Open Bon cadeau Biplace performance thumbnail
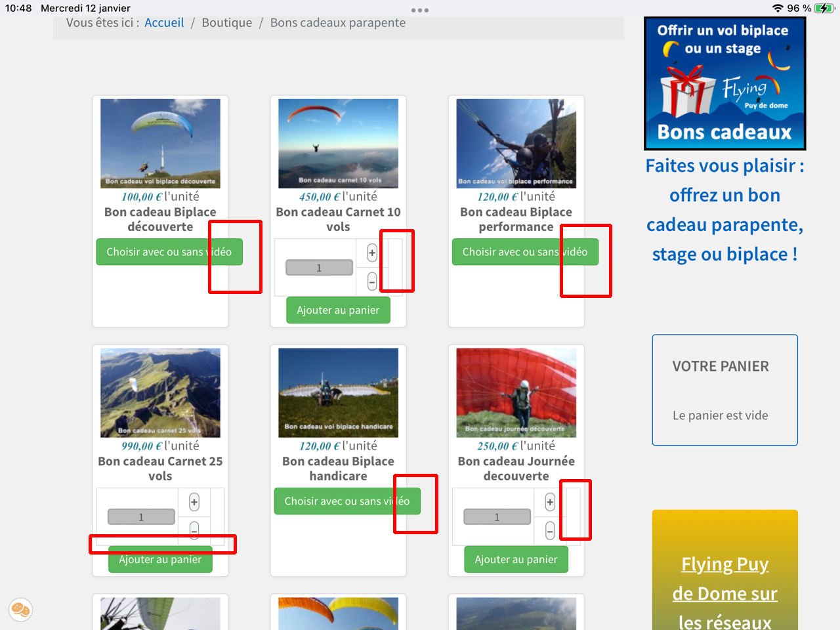Screen dimensions: 840x630 pyautogui.click(x=516, y=144)
